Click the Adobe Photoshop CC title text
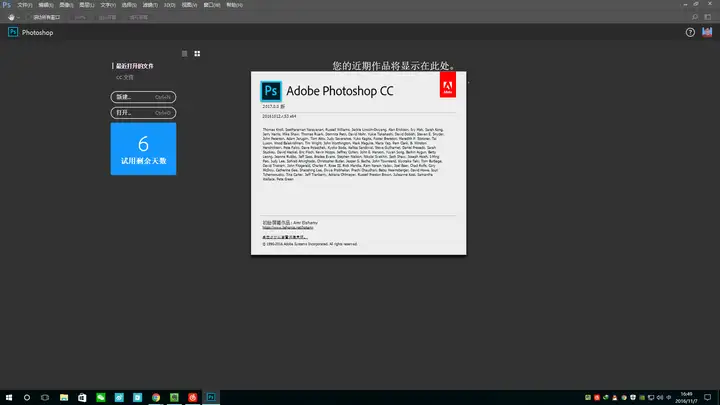 point(340,91)
